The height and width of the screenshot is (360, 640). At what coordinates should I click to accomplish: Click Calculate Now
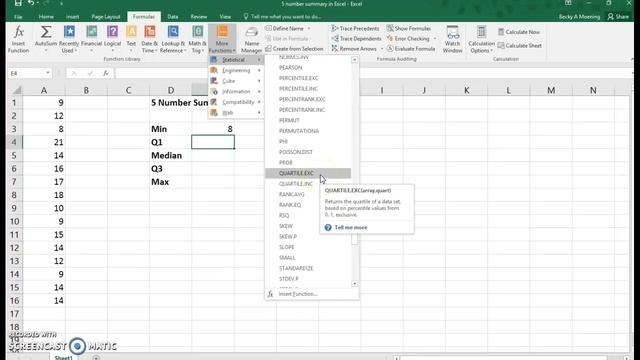pos(519,32)
